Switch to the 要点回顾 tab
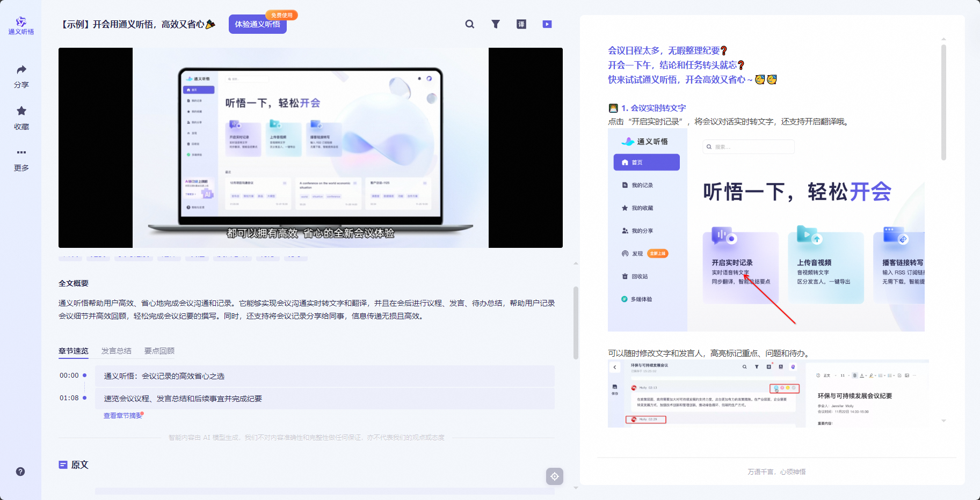This screenshot has width=980, height=500. point(159,351)
